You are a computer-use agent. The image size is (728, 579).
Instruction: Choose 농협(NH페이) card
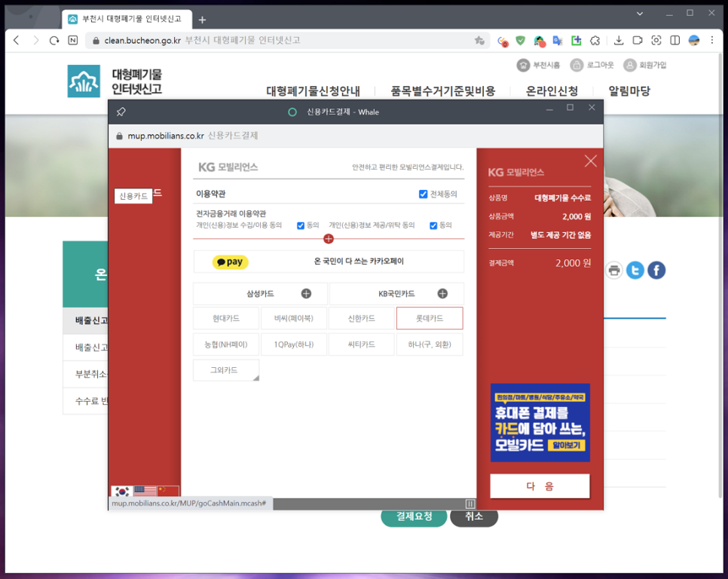[x=226, y=345]
